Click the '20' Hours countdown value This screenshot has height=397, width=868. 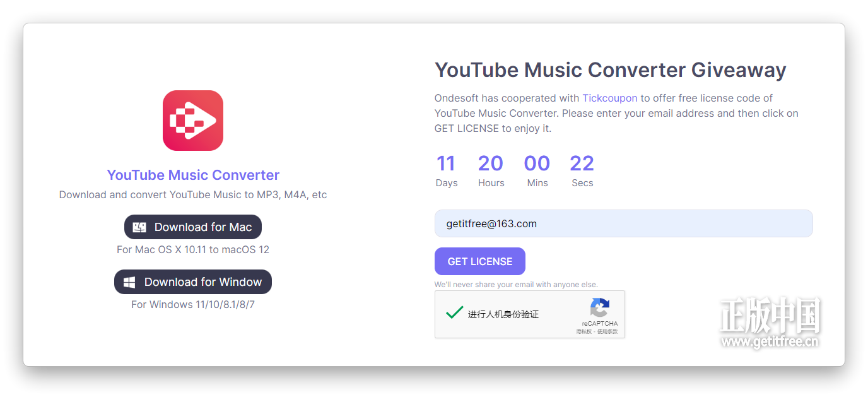[491, 163]
